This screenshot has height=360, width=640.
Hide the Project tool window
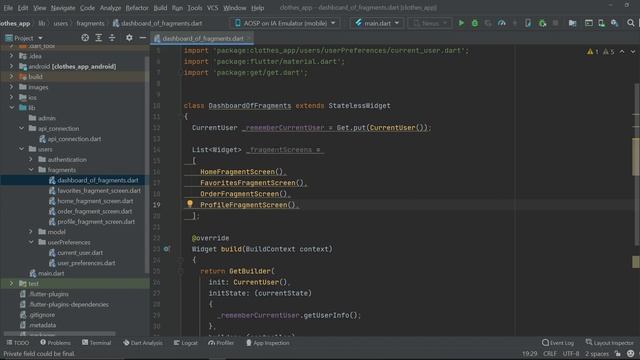click(142, 38)
